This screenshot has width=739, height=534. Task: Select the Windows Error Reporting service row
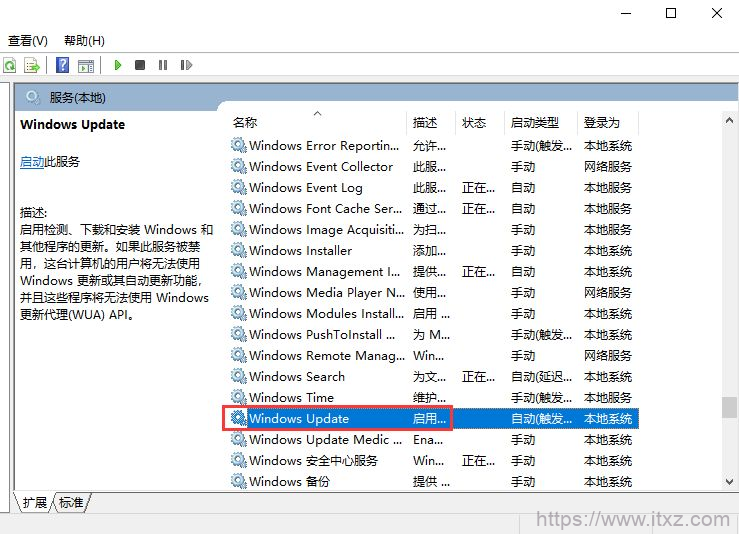click(x=434, y=146)
